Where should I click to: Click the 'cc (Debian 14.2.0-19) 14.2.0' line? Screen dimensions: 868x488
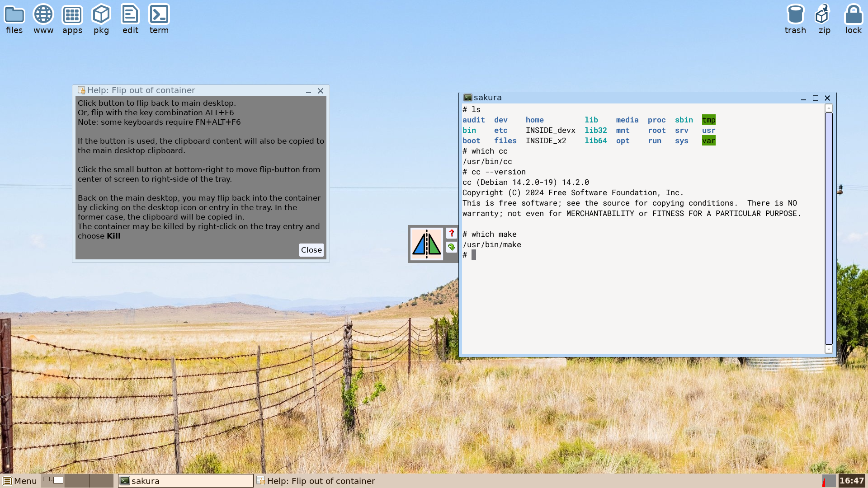pos(525,182)
